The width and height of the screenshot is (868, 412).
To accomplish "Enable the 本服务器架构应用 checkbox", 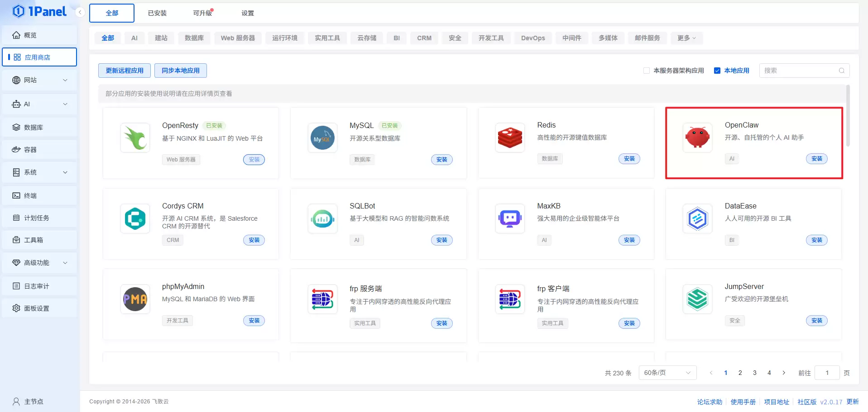I will tap(647, 70).
